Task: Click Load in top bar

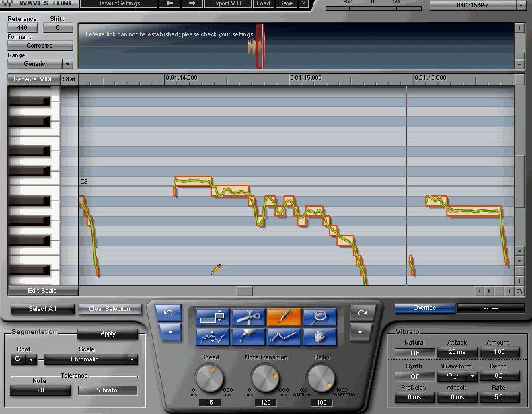Action: tap(263, 3)
